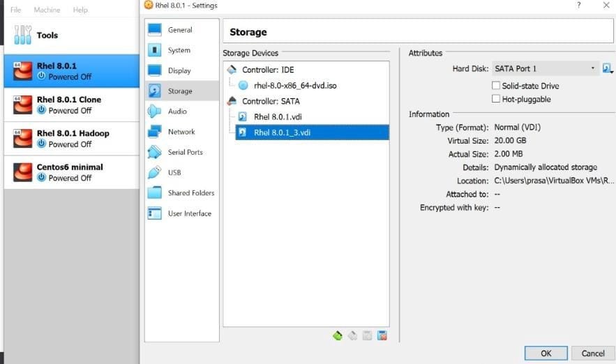Viewport: 616px width, 364px height.
Task: Open the System settings category
Action: 181,50
